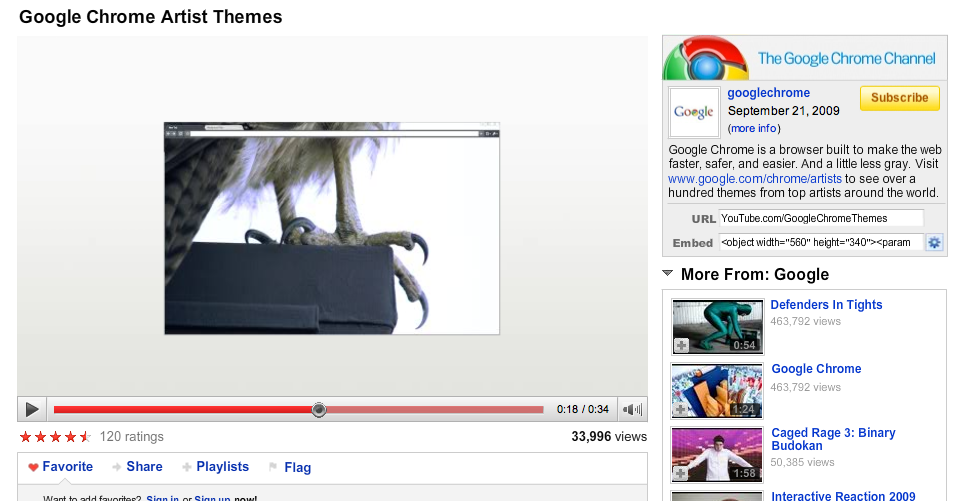Click the red heart icon beside Favorite
This screenshot has height=501, width=971.
pos(33,468)
